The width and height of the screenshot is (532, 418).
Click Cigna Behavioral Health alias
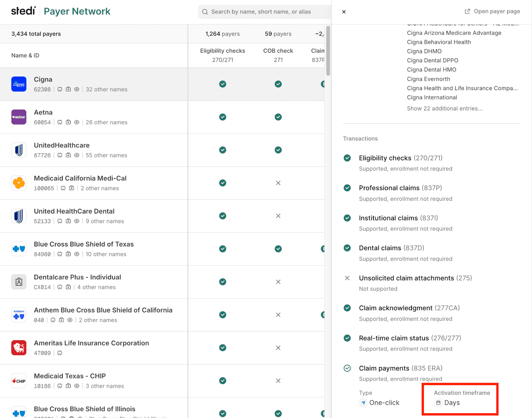pos(439,42)
